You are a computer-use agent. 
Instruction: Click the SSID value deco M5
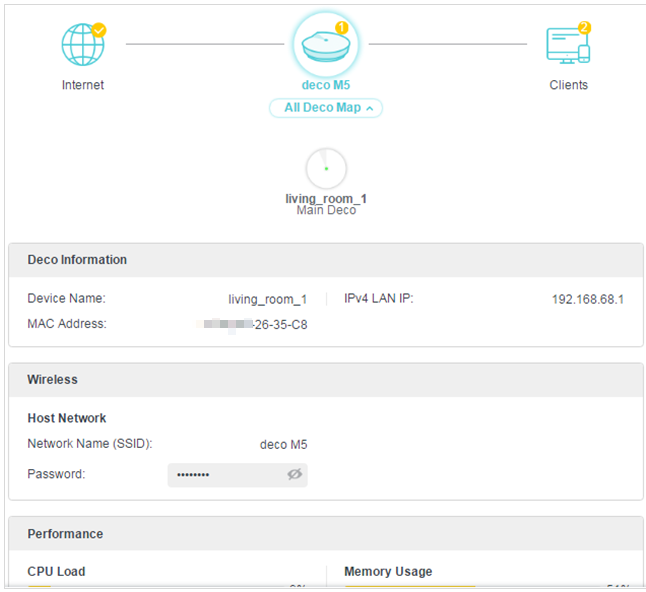283,445
